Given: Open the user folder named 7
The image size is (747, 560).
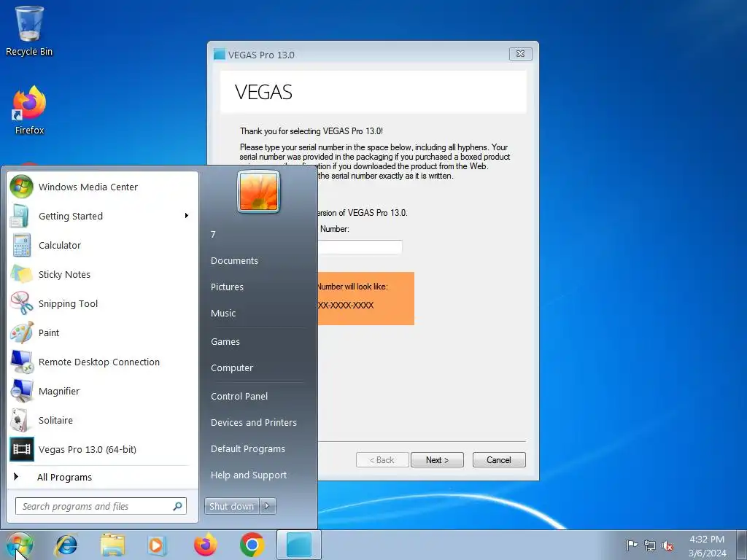Looking at the screenshot, I should click(214, 234).
